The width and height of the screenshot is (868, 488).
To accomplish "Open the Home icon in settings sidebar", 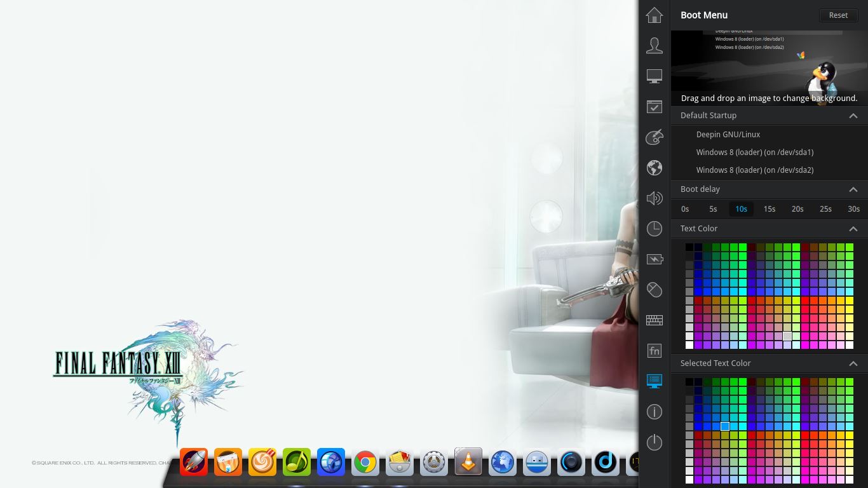I will tap(654, 15).
